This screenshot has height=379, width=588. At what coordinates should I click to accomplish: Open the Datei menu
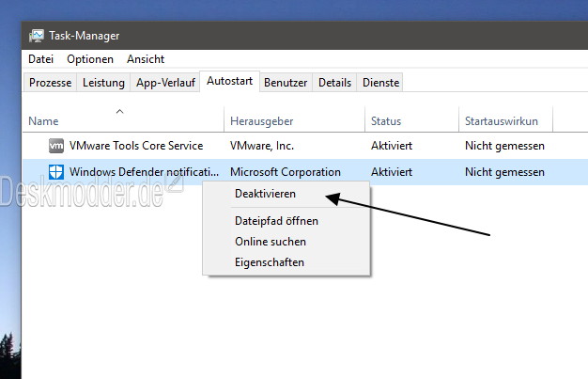41,59
